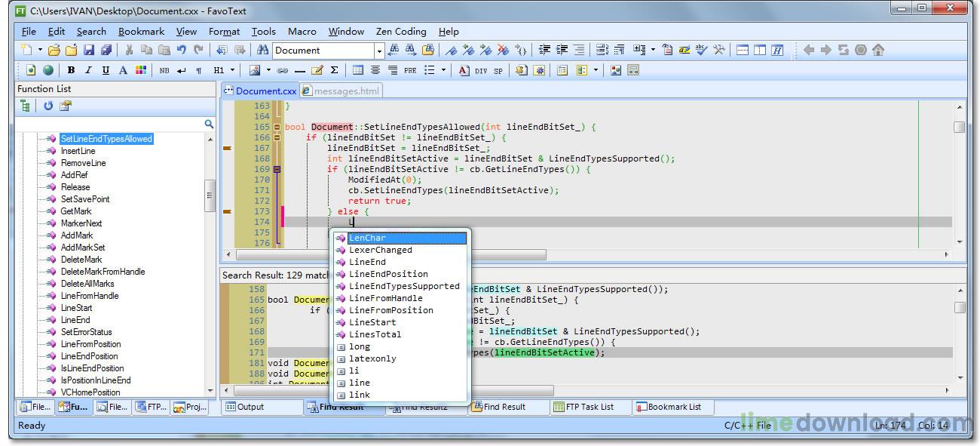Click the Save file toolbar icon
Viewport: 980px width, 446px height.
click(89, 51)
